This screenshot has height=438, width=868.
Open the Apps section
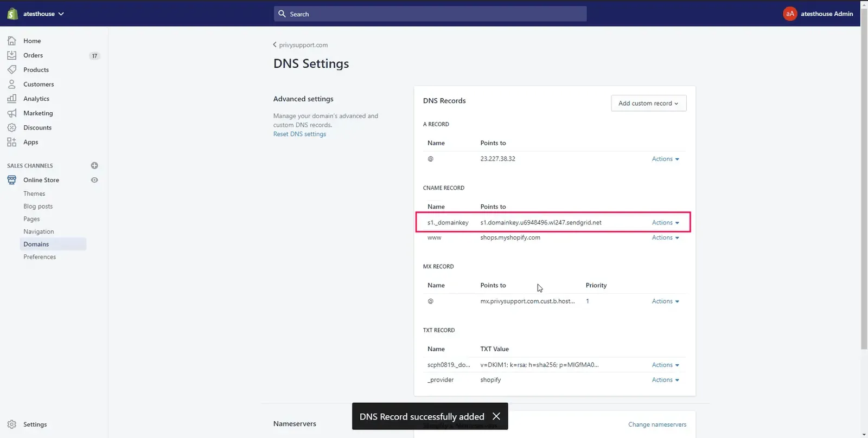point(31,142)
